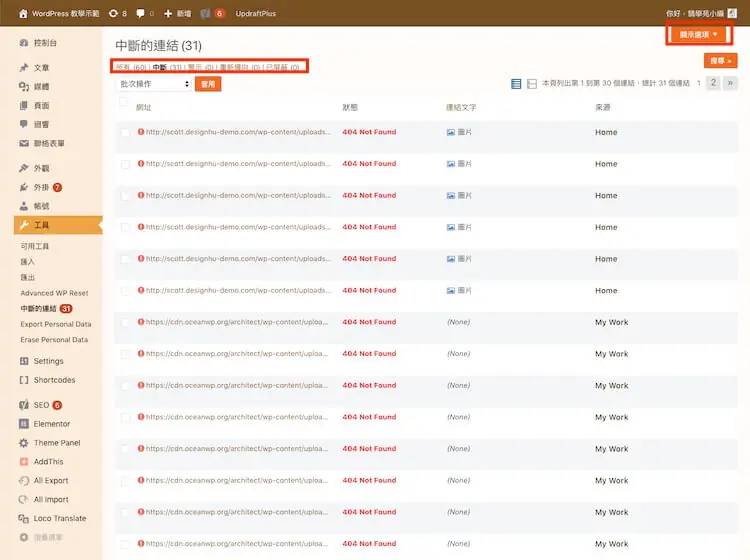Click the orange 套用 apply button
750x560 pixels.
pyautogui.click(x=208, y=84)
